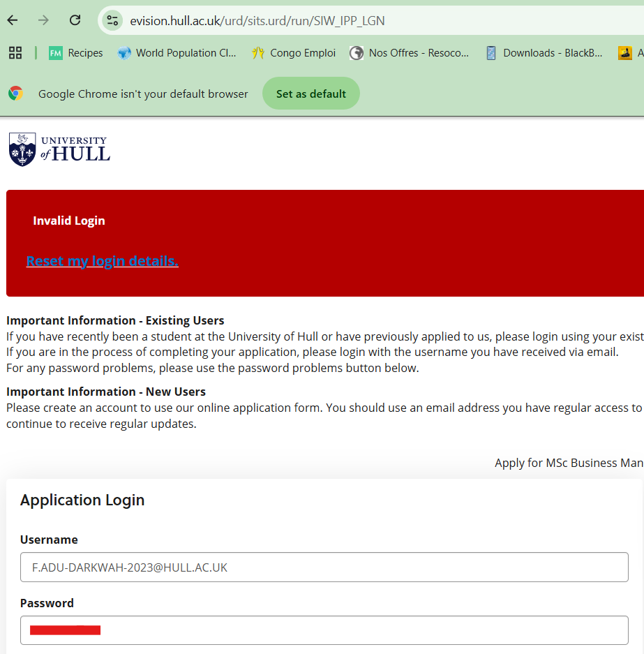Viewport: 644px width, 654px height.
Task: Click the Username input field
Action: pos(324,567)
